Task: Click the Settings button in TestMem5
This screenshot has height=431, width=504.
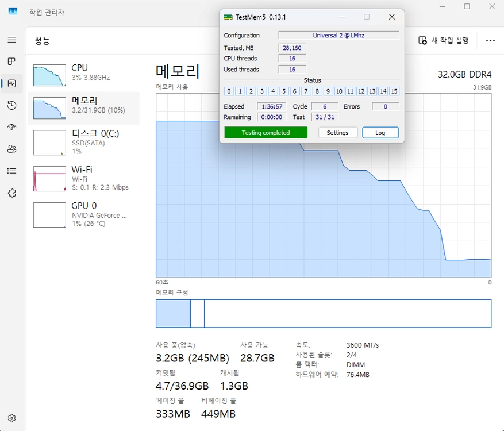Action: (x=337, y=133)
